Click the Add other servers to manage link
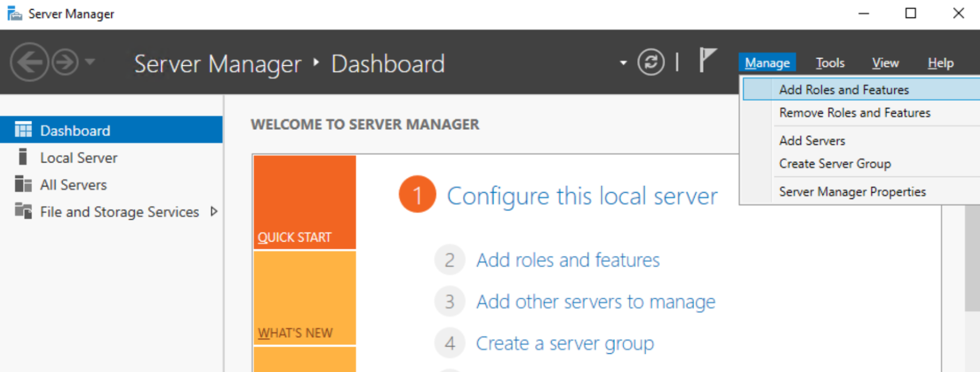 [595, 301]
